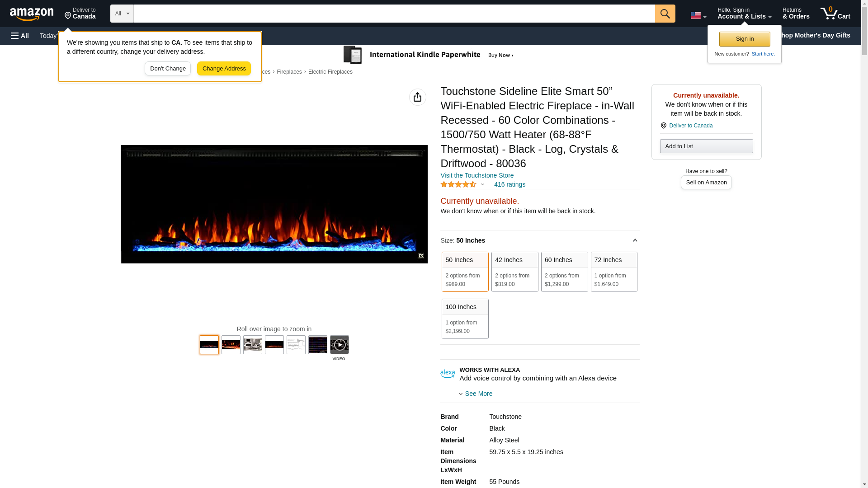Open Returns & Orders
This screenshot has width=868, height=488.
click(x=796, y=14)
